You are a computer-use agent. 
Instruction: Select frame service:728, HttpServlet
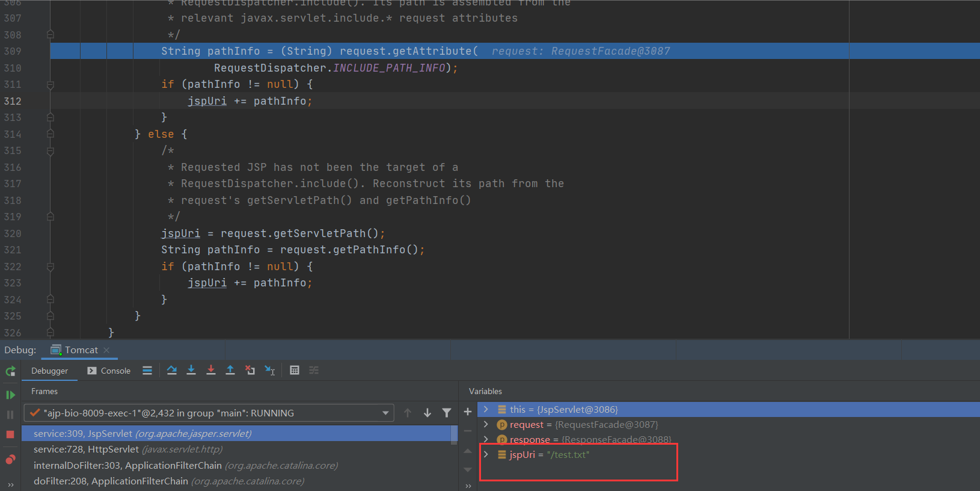pyautogui.click(x=236, y=449)
